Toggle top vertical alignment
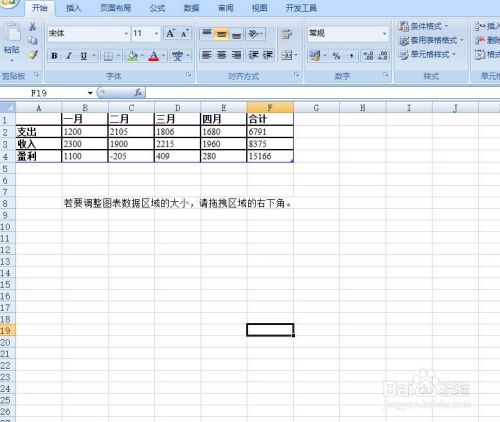Viewport: 500px width, 422px height. (x=207, y=34)
